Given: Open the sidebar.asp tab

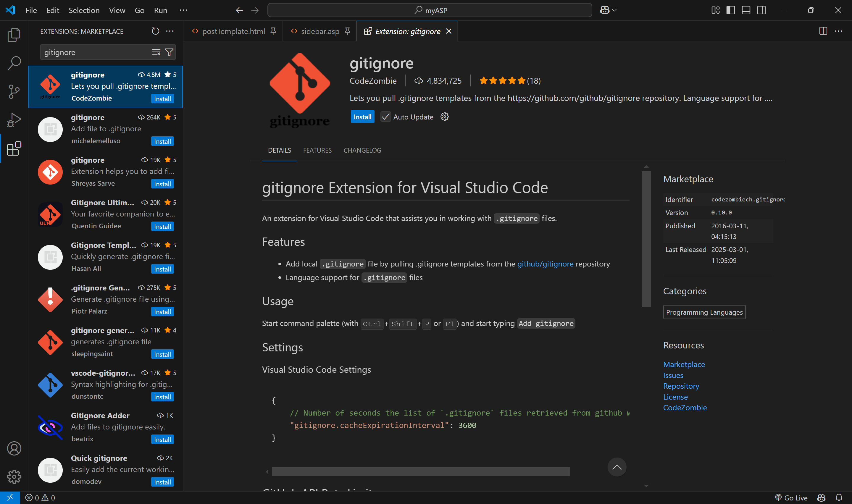Looking at the screenshot, I should pyautogui.click(x=319, y=31).
